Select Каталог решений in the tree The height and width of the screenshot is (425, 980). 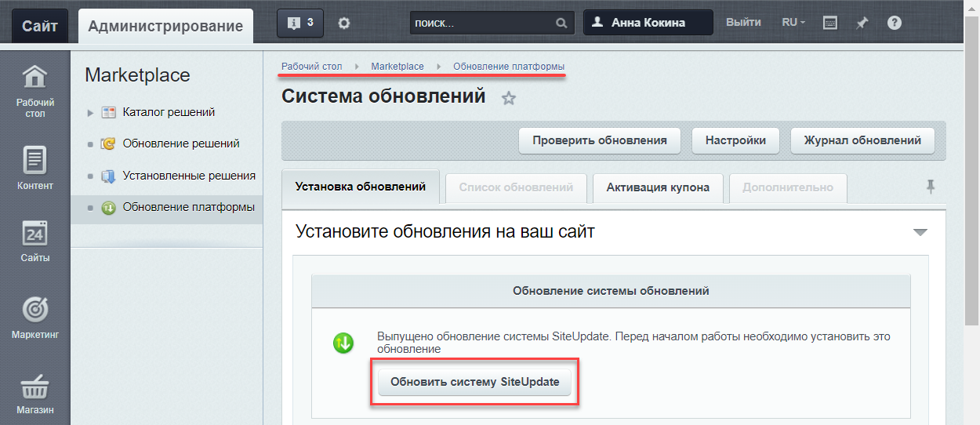point(169,112)
